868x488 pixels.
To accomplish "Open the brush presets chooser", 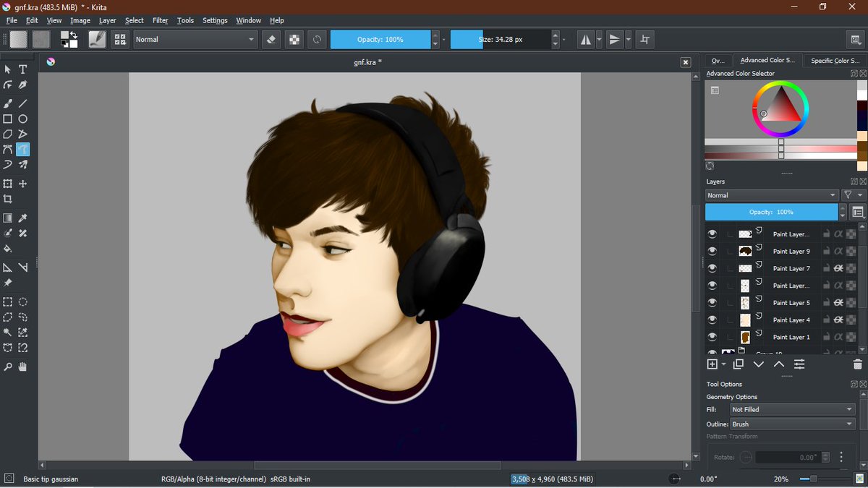I will [120, 39].
